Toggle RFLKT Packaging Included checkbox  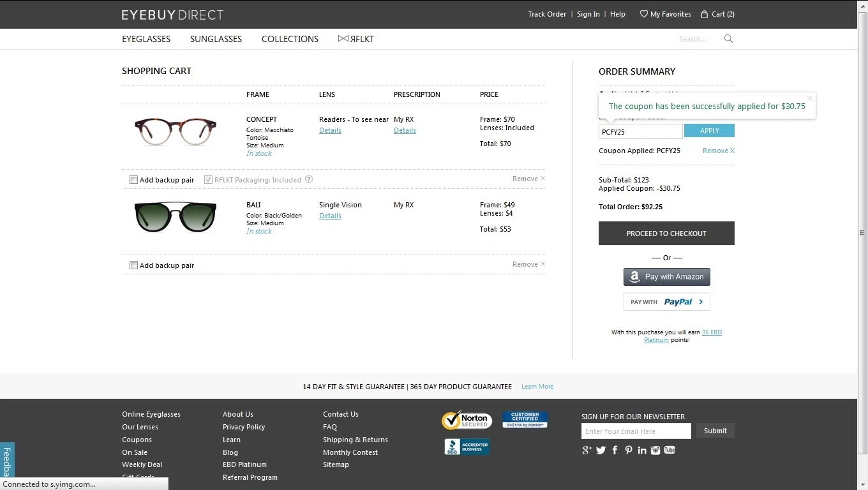click(x=208, y=180)
